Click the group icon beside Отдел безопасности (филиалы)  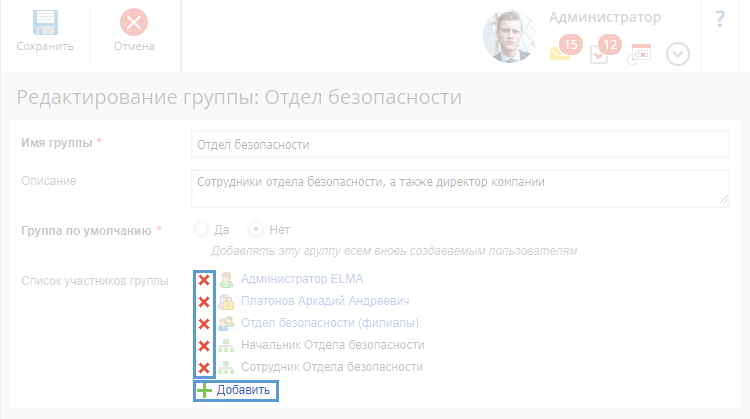click(226, 324)
